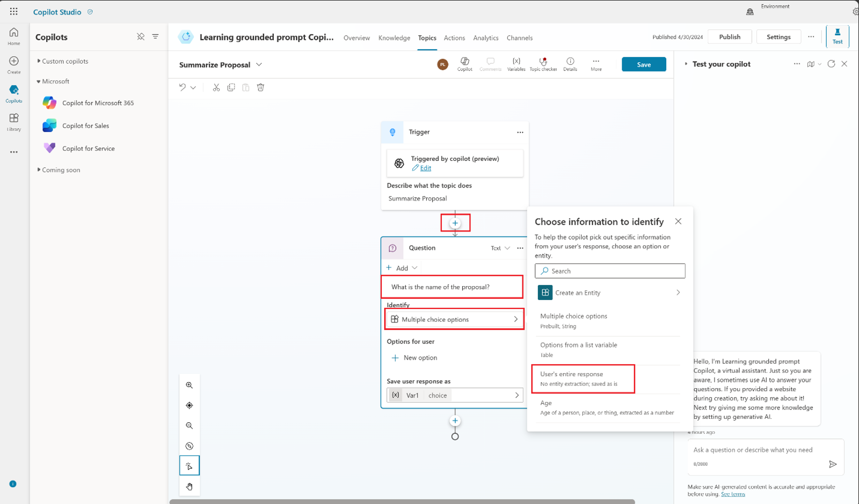Click the recenter canvas target icon
Viewport: 859px width, 504px height.
[x=189, y=405]
